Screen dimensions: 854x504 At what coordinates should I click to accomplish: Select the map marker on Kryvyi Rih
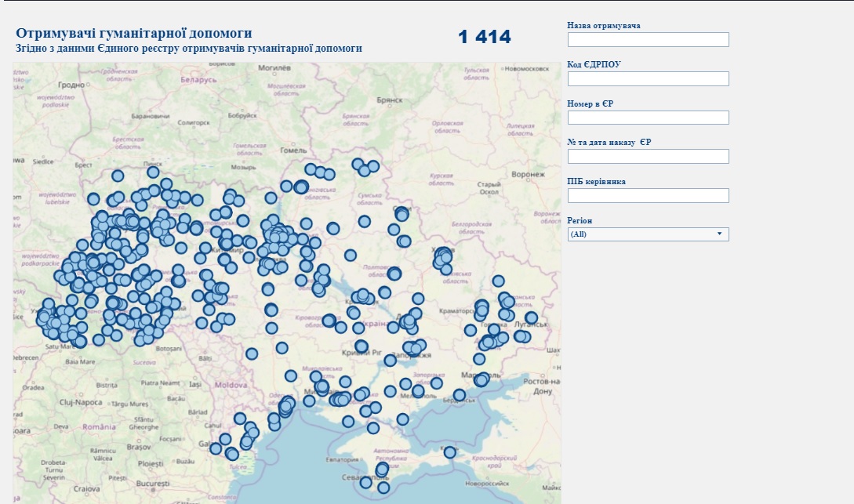(x=361, y=346)
